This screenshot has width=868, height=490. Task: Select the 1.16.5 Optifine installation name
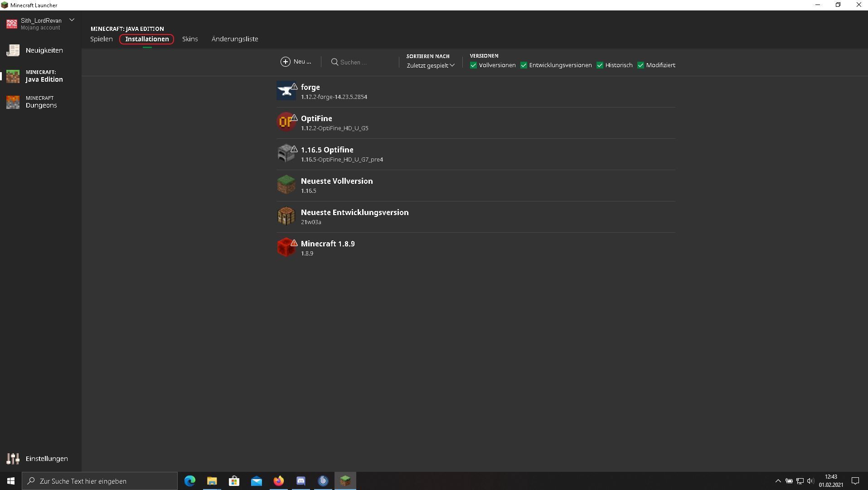[x=327, y=150]
